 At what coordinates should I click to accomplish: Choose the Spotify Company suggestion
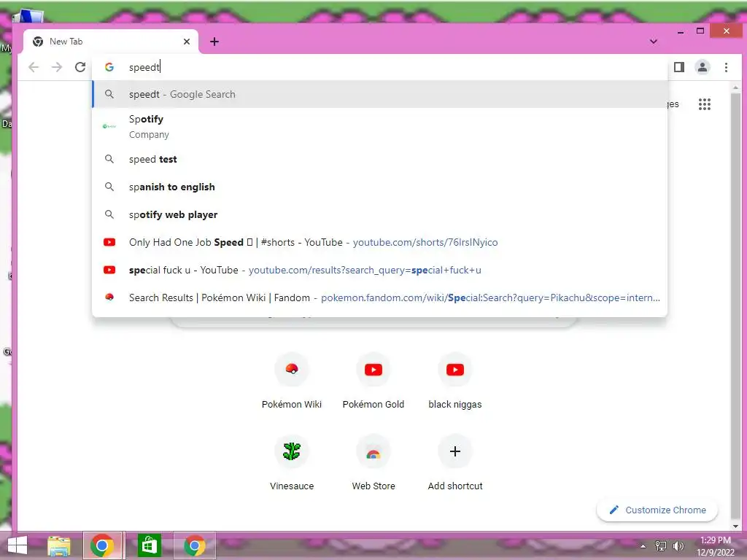(x=379, y=126)
